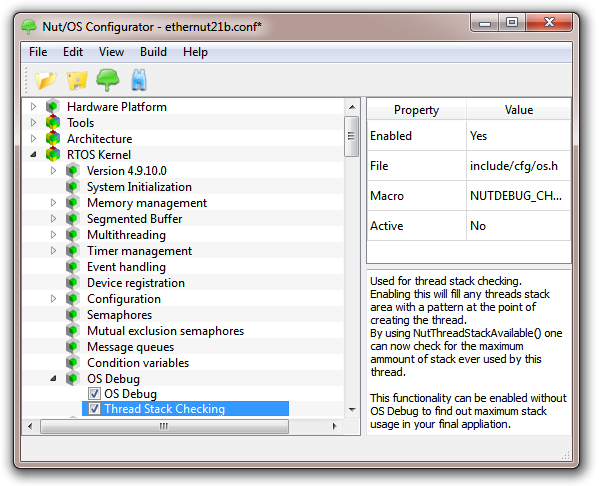Click the Mutual exclusion semaphores icon
The image size is (599, 486).
click(x=73, y=331)
